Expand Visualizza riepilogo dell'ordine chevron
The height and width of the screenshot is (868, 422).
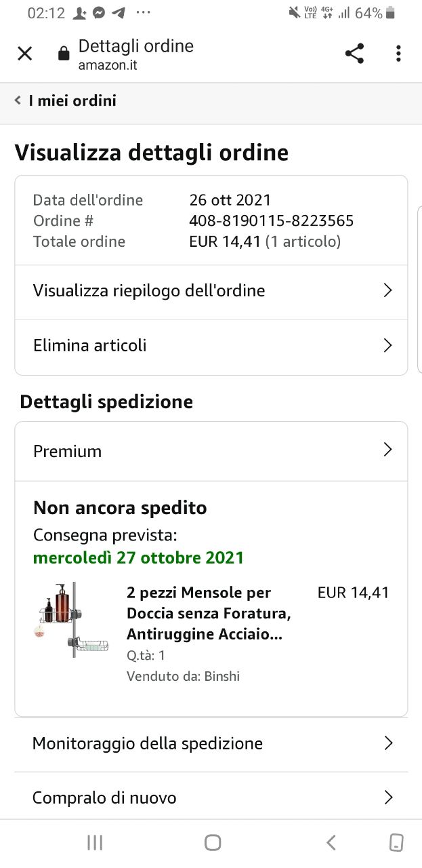pyautogui.click(x=387, y=291)
